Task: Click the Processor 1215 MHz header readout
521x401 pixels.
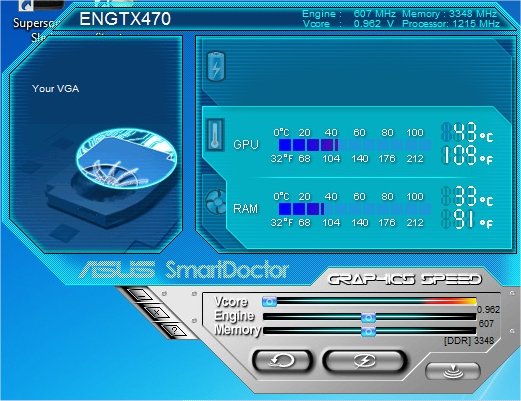Action: point(451,24)
